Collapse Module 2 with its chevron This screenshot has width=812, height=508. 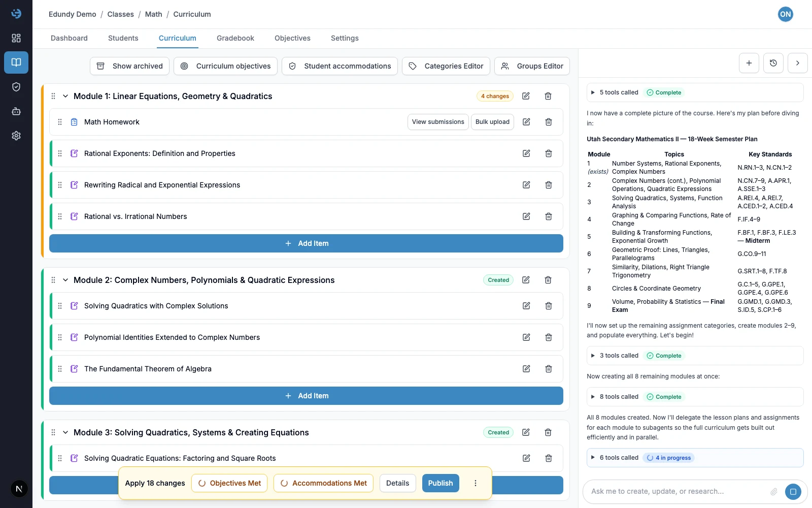(65, 280)
